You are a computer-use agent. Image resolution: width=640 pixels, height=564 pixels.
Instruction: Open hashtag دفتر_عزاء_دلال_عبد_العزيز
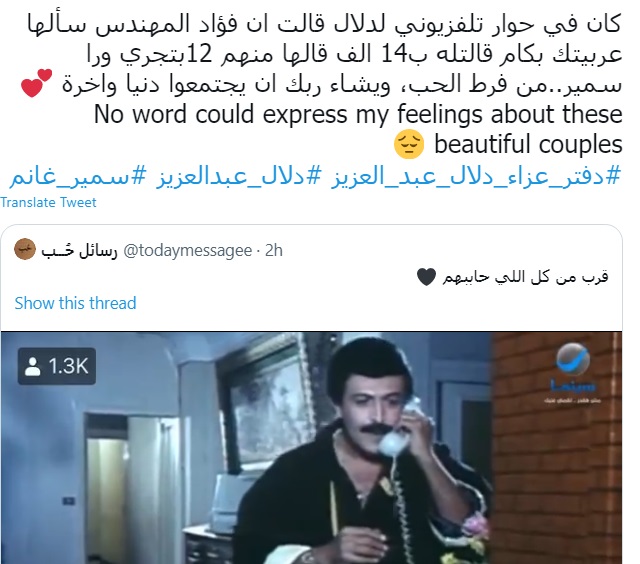[x=476, y=176]
